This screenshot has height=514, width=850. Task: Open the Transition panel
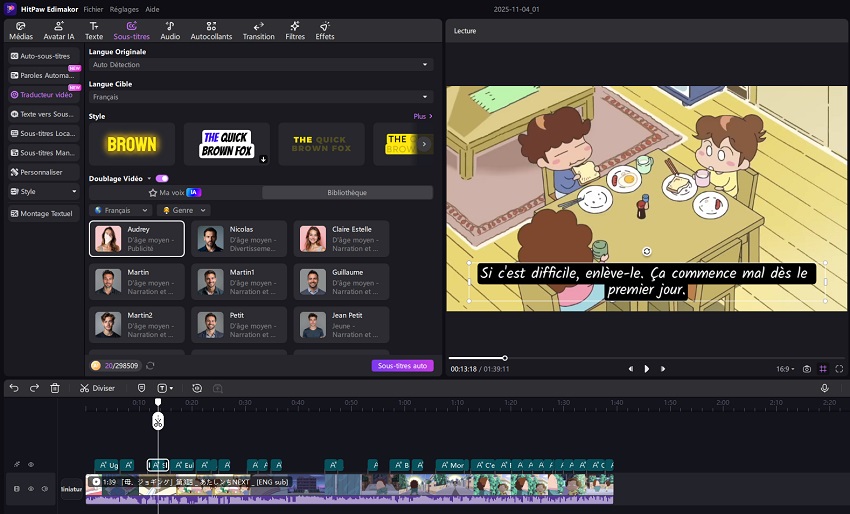tap(259, 31)
